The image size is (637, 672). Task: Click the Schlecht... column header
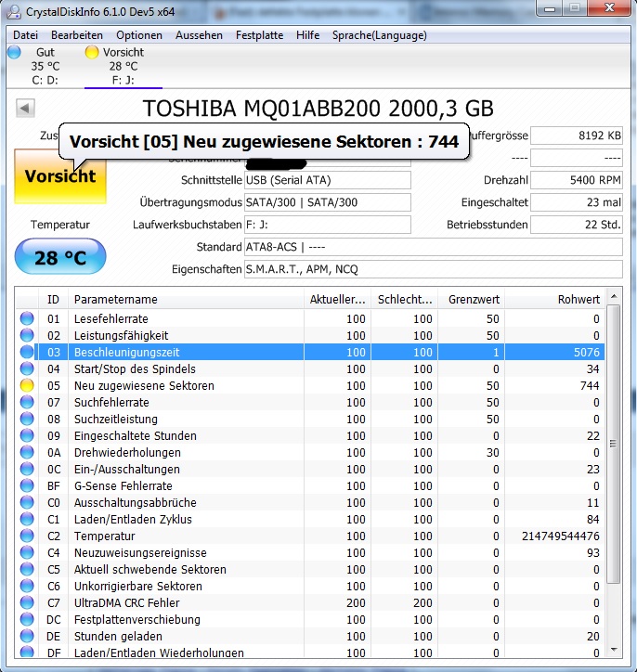point(404,299)
